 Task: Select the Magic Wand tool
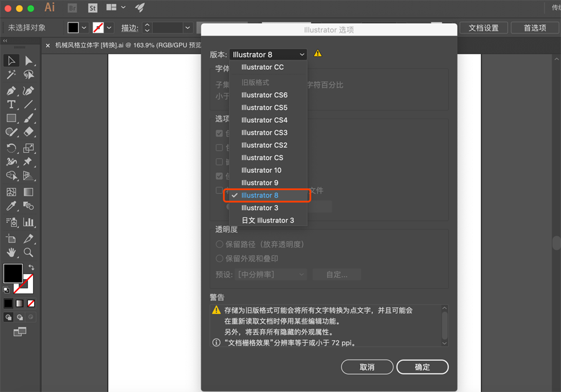click(11, 75)
